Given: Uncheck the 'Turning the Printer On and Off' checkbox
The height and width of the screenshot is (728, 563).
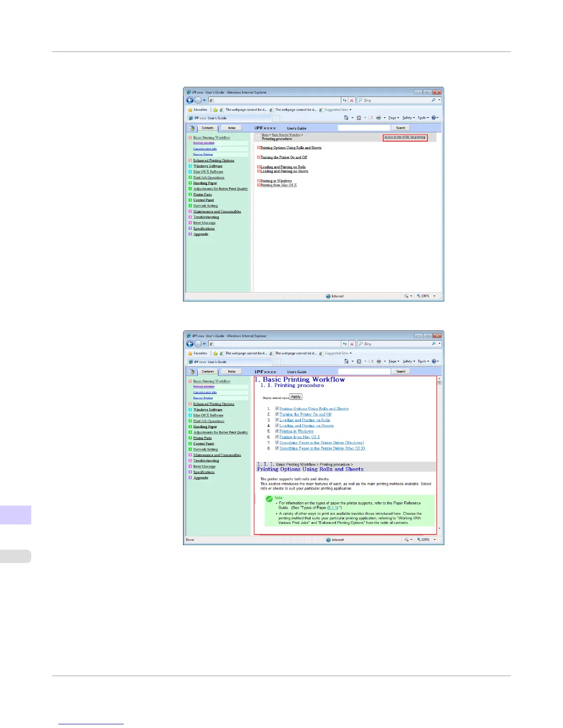Looking at the screenshot, I should (x=277, y=414).
